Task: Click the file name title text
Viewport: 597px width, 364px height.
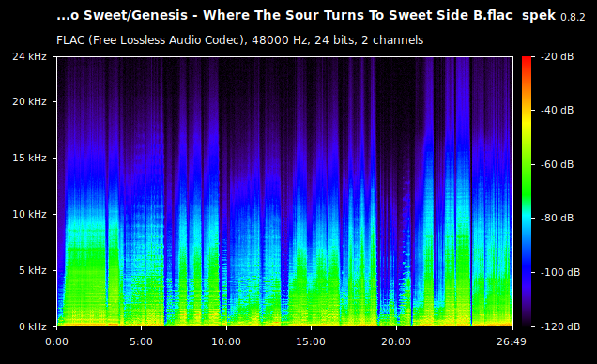Action: pyautogui.click(x=284, y=16)
